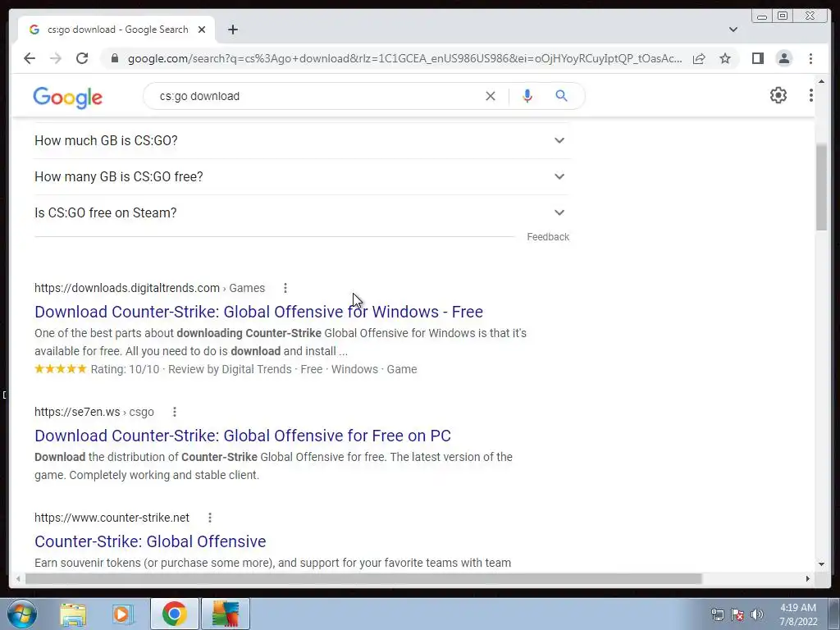Expand "How much GB is CS:GO?"

coord(302,140)
